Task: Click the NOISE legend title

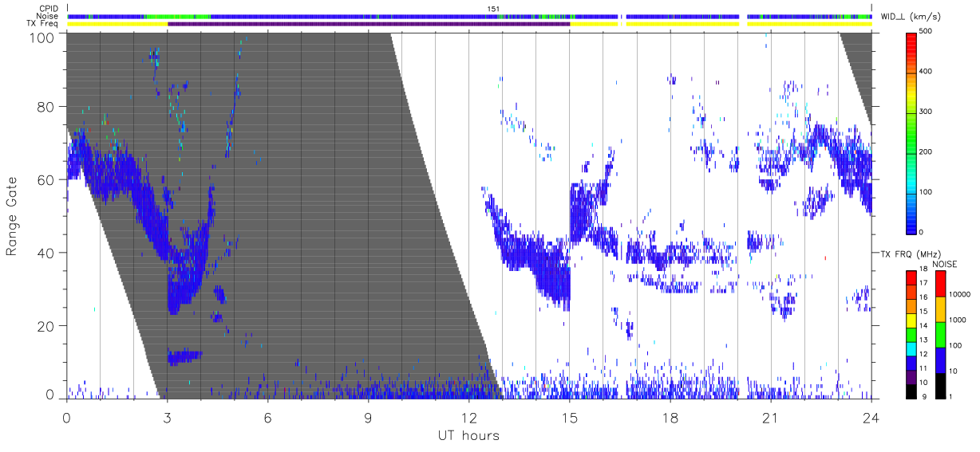Action: [x=945, y=264]
